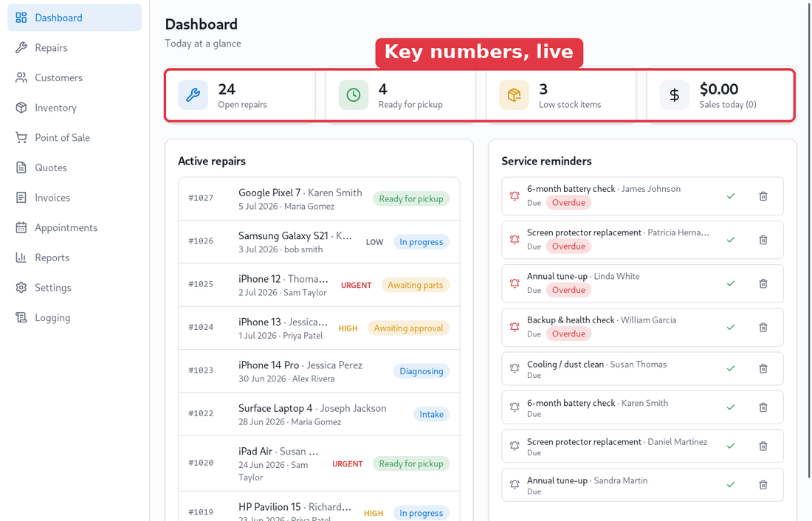Click the Overdue badge on Linda White reminder

pyautogui.click(x=568, y=290)
